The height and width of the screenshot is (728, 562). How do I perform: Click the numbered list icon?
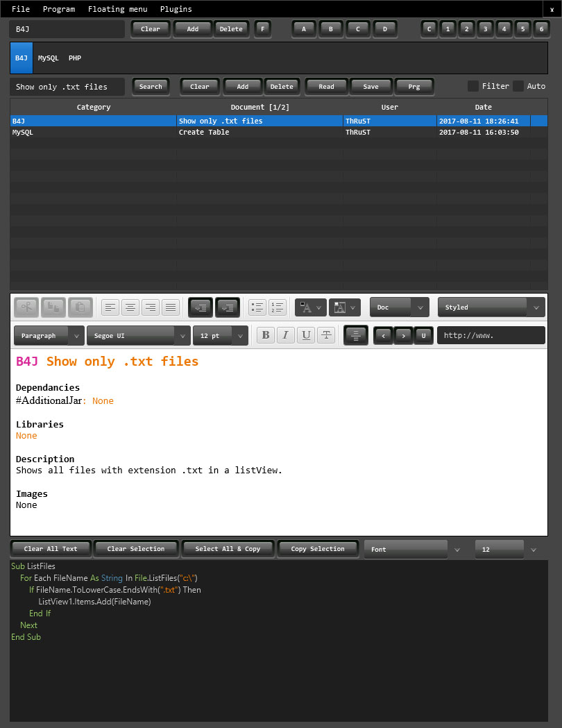(276, 307)
